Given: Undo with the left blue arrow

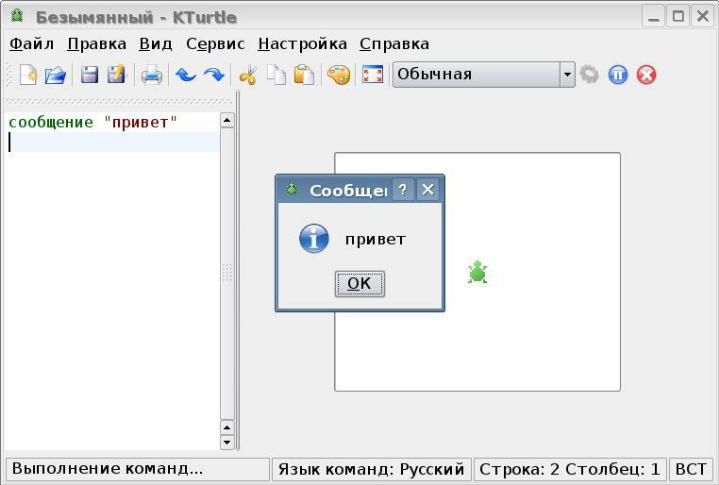Looking at the screenshot, I should pyautogui.click(x=185, y=75).
